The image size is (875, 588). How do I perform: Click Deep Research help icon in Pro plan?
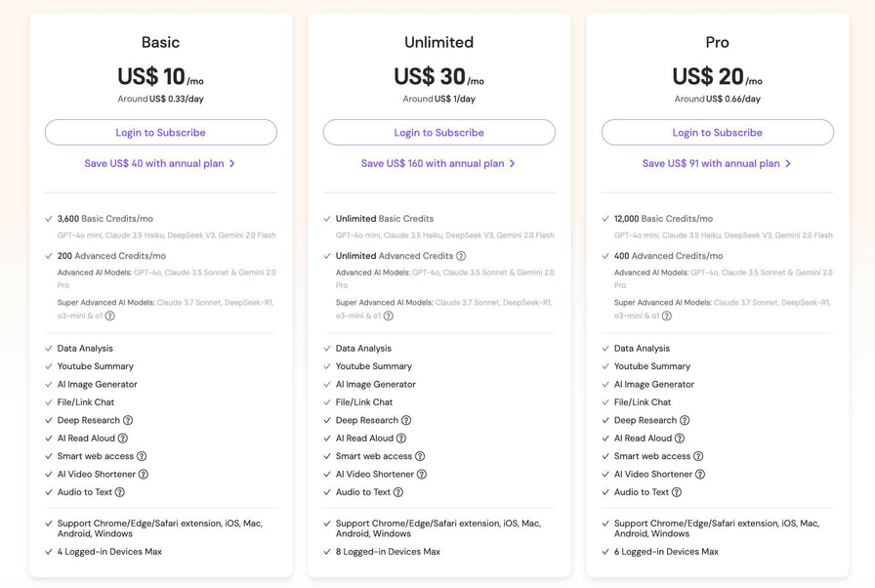tap(685, 420)
